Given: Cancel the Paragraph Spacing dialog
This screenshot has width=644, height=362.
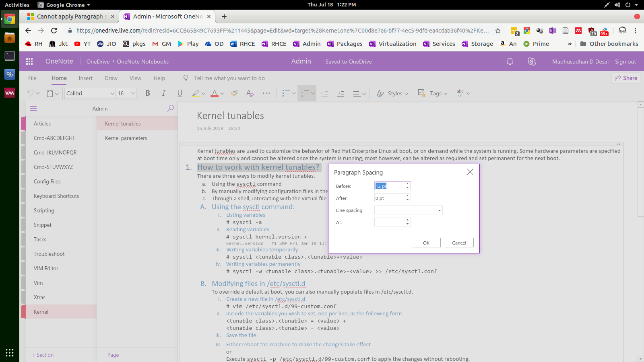Looking at the screenshot, I should click(459, 243).
